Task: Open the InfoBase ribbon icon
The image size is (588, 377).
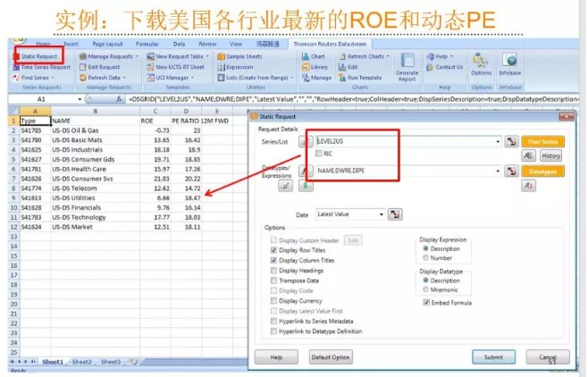Action: coord(509,63)
